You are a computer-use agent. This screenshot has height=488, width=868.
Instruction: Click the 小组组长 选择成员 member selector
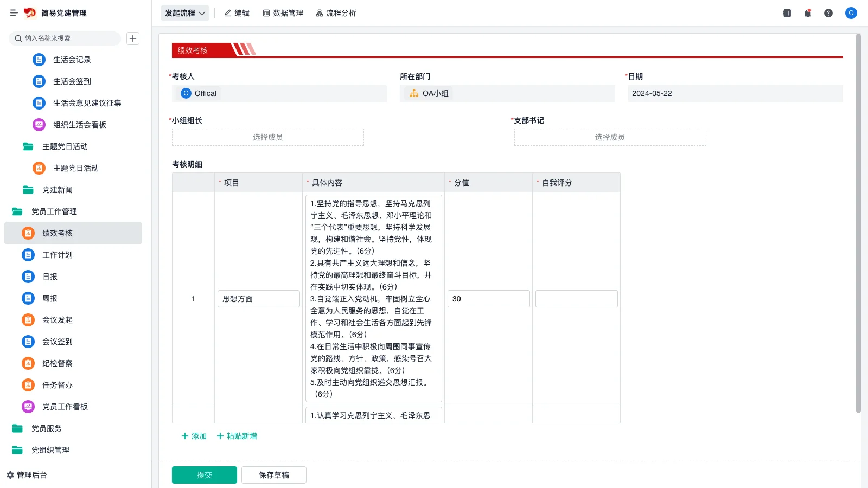pyautogui.click(x=267, y=137)
